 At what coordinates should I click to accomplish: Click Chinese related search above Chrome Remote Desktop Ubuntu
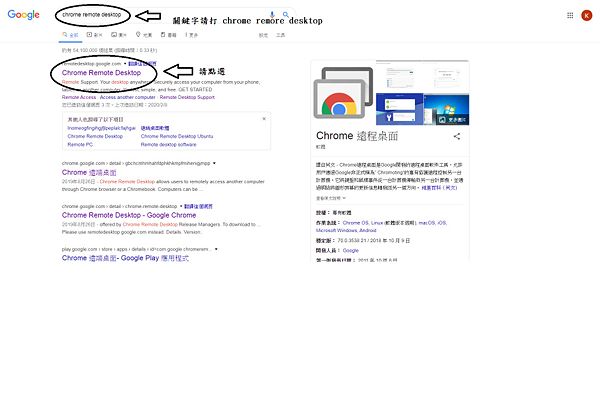155,128
